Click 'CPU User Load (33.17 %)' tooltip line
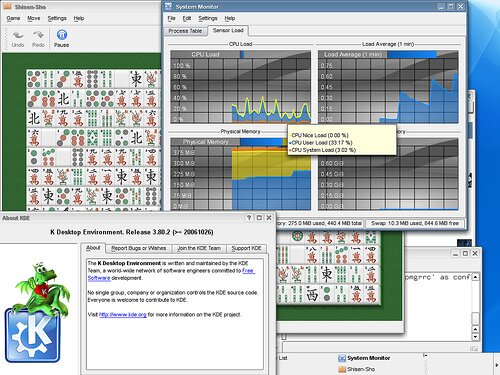 (321, 143)
